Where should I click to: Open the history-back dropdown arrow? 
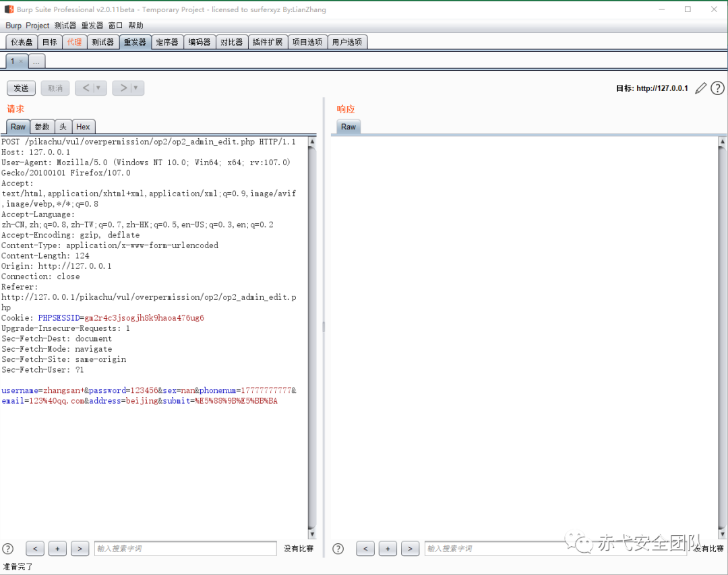click(x=98, y=88)
